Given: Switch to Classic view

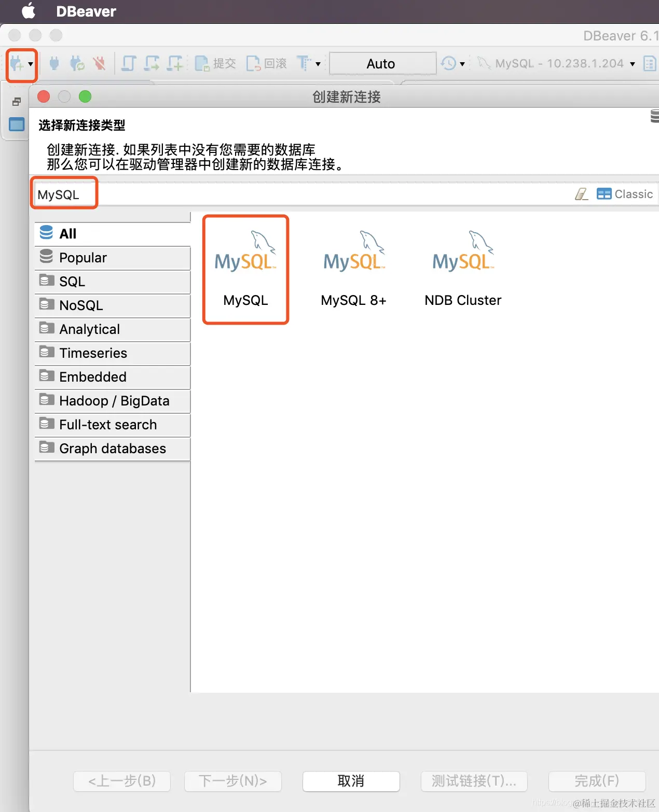Looking at the screenshot, I should (x=625, y=194).
